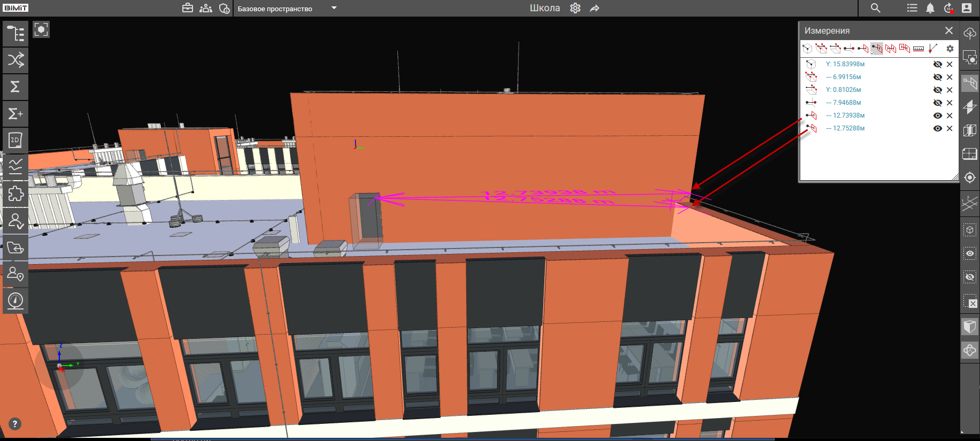
Task: Click the help question mark button
Action: [15, 424]
